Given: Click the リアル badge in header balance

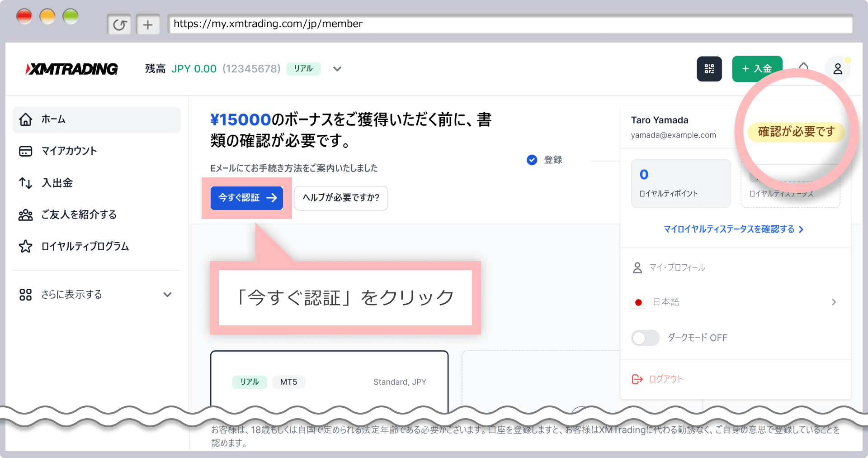Looking at the screenshot, I should (x=303, y=68).
